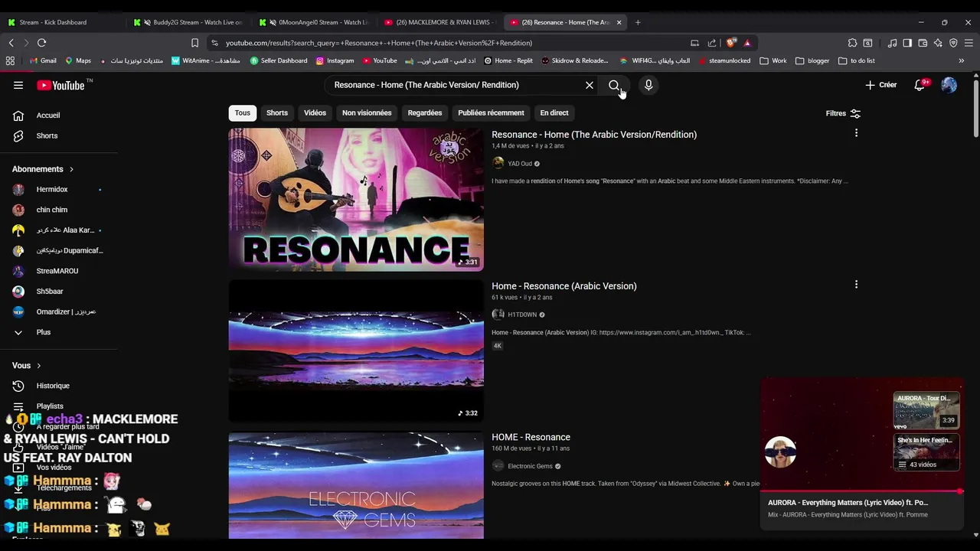Open the AURORA - Tour Di... miniplayer suggestion
Viewport: 980px width, 551px height.
click(926, 411)
